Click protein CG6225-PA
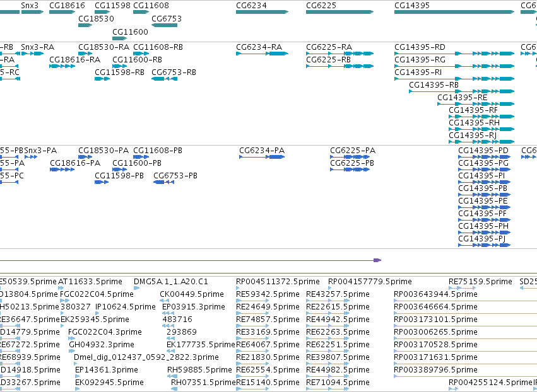This screenshot has width=537, height=392. pyautogui.click(x=353, y=151)
